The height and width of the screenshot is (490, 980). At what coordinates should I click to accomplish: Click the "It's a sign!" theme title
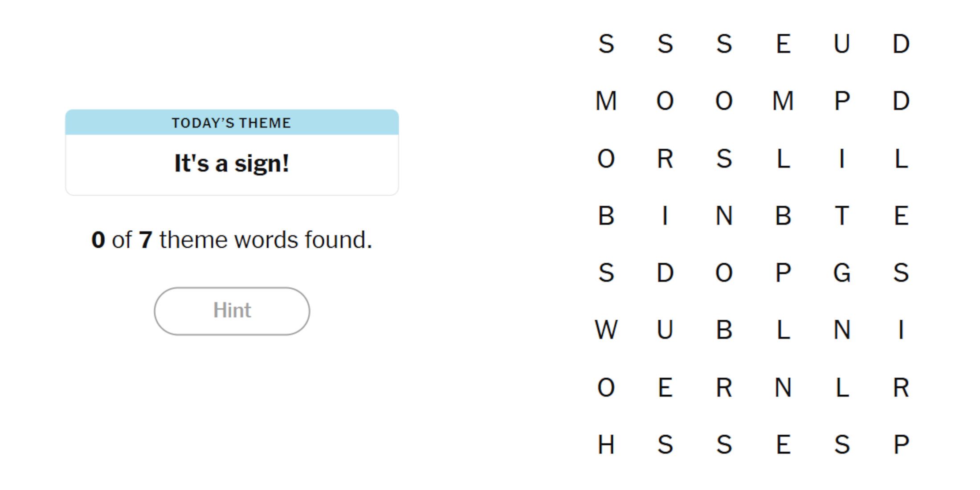[232, 163]
